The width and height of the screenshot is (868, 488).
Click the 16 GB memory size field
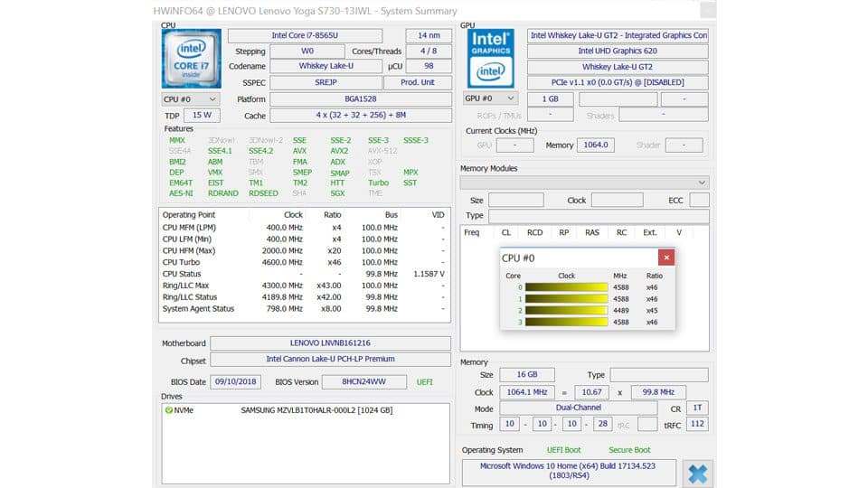[x=527, y=374]
